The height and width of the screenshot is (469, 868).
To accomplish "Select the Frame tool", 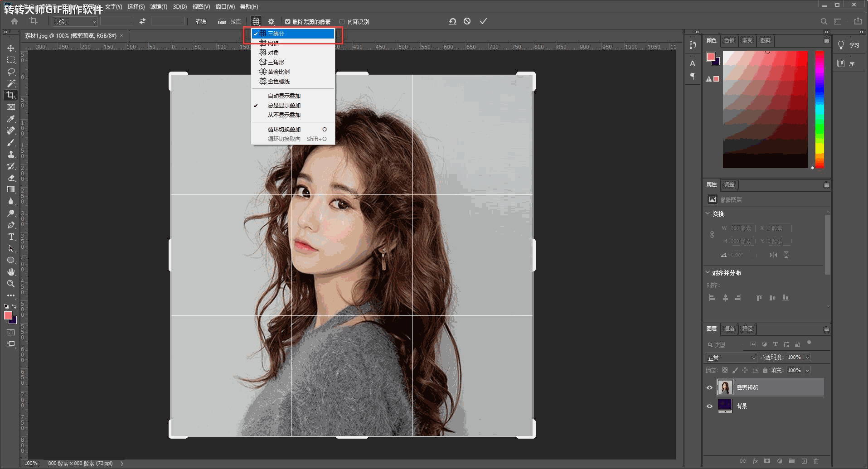I will point(11,107).
